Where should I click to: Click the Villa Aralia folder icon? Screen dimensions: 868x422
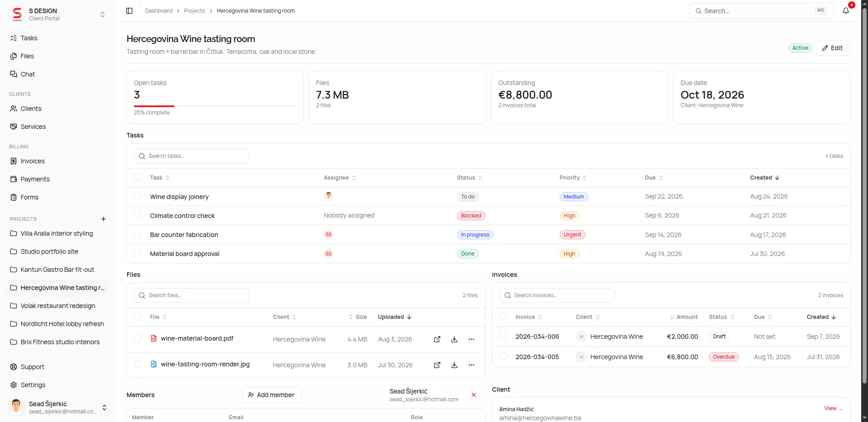coord(14,233)
